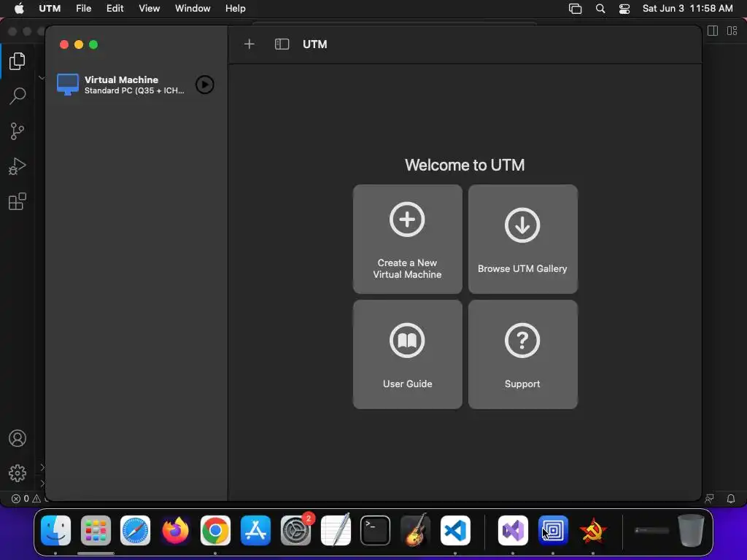Open the File menu

[83, 9]
